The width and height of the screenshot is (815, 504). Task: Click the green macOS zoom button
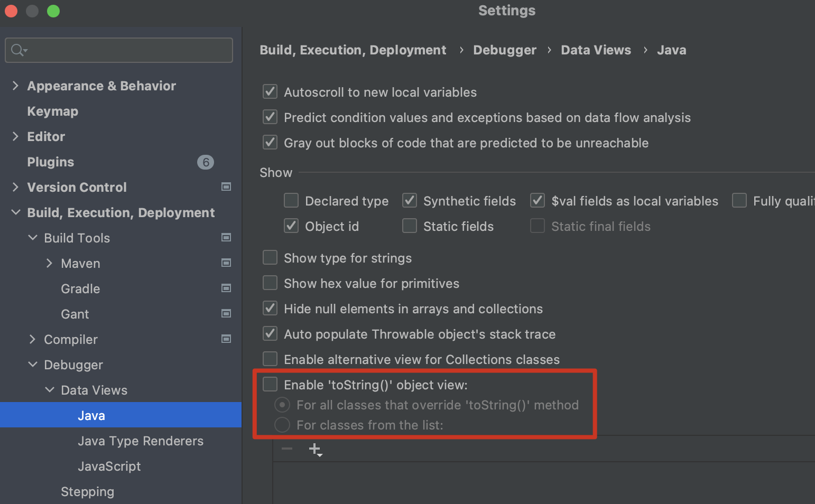(x=53, y=11)
